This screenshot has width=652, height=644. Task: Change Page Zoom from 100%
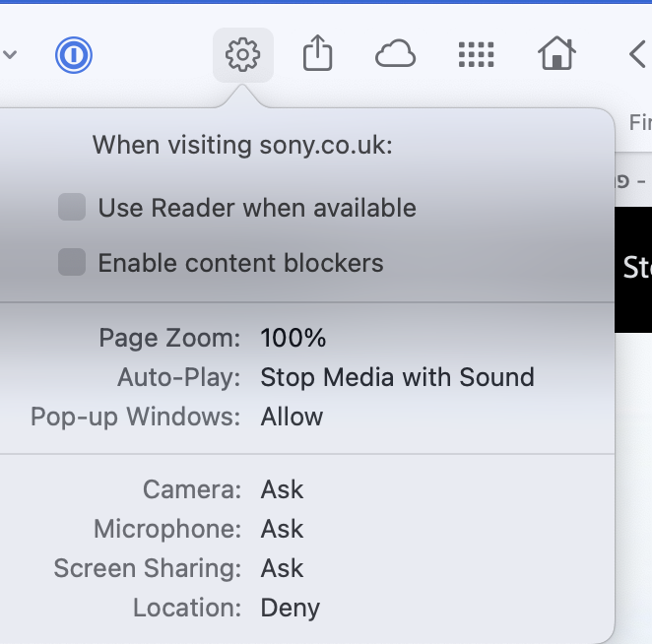tap(293, 338)
